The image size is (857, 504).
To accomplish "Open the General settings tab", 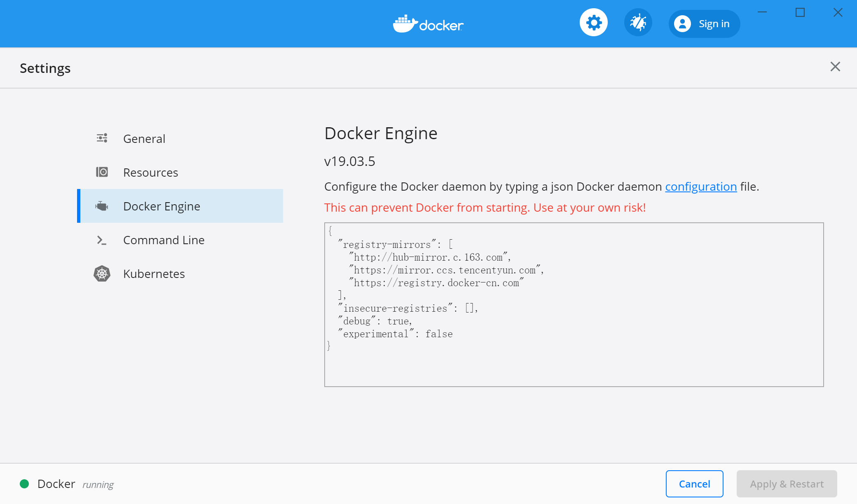I will pos(180,138).
